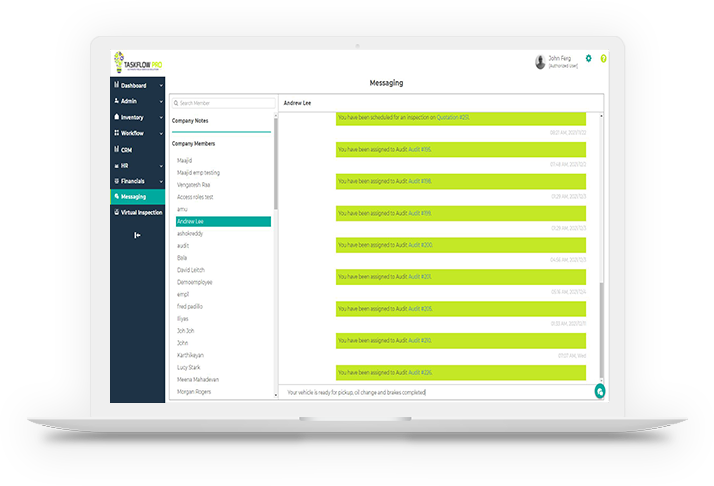714x486 pixels.
Task: Open the Audit #226 link
Action: [x=420, y=371]
